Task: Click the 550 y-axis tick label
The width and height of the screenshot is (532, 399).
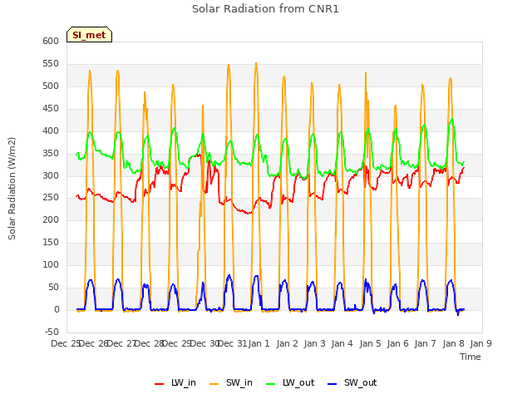Action: tap(51, 63)
